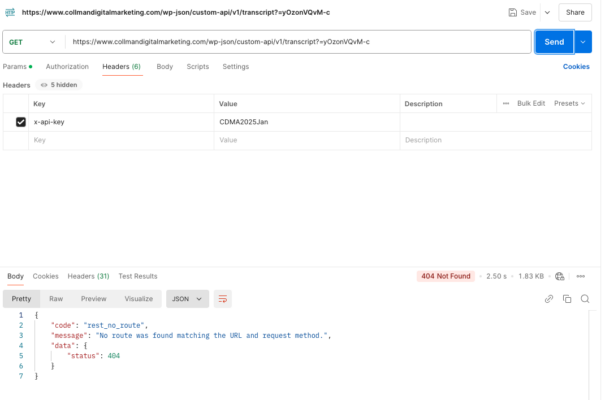Click the 2.50 s response time

[496, 276]
